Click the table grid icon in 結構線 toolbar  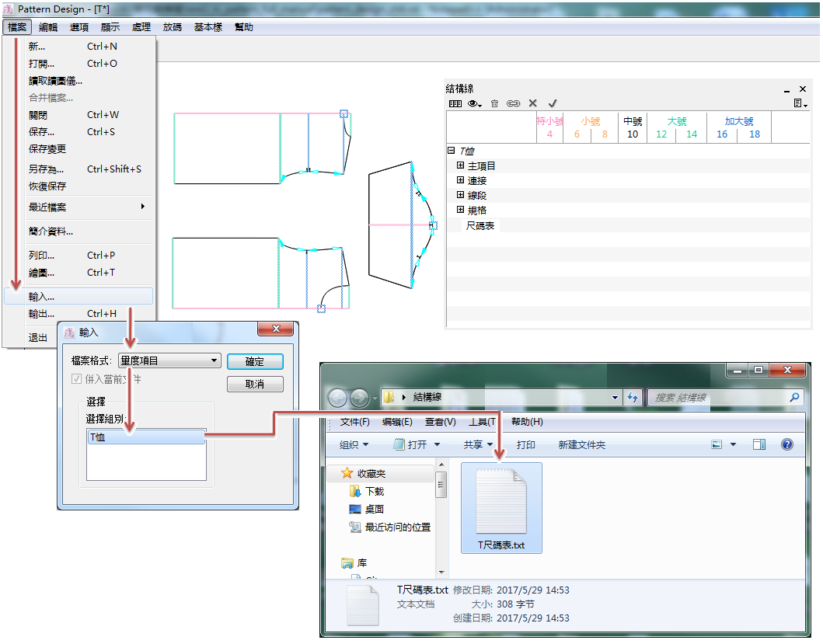[455, 103]
